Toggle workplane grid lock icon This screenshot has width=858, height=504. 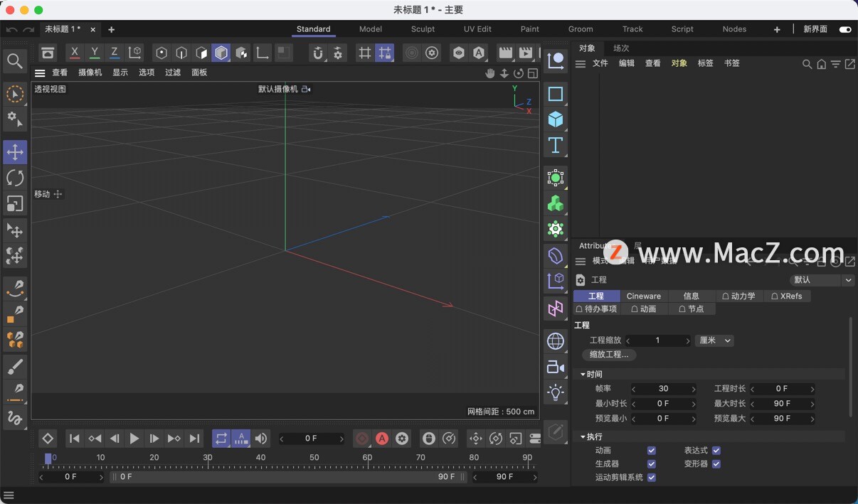click(x=385, y=53)
